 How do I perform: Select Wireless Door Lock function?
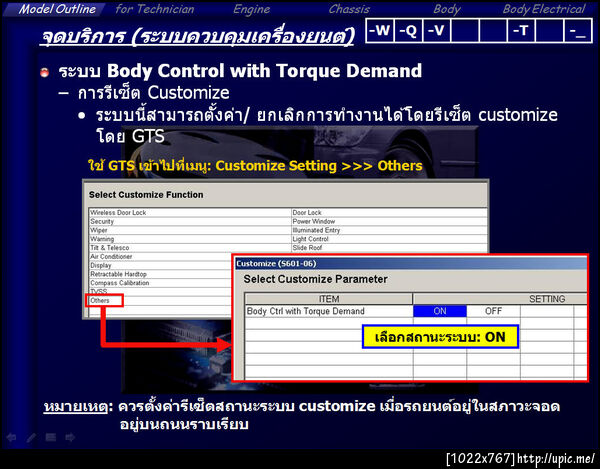tap(190, 212)
